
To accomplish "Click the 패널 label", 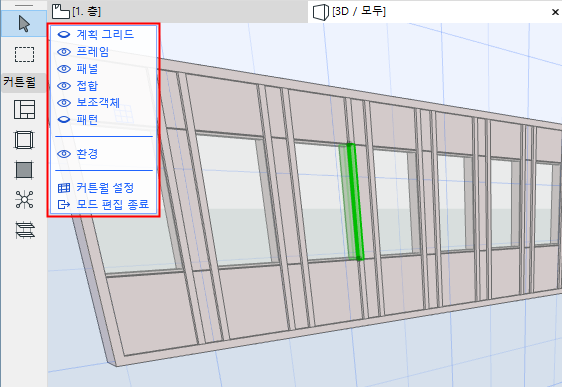I will (x=87, y=68).
